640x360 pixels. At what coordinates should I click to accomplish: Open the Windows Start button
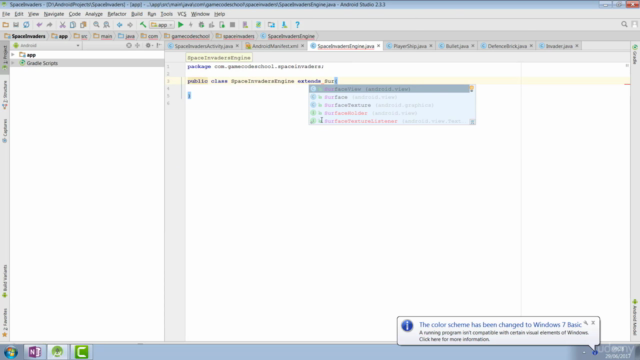click(11, 352)
